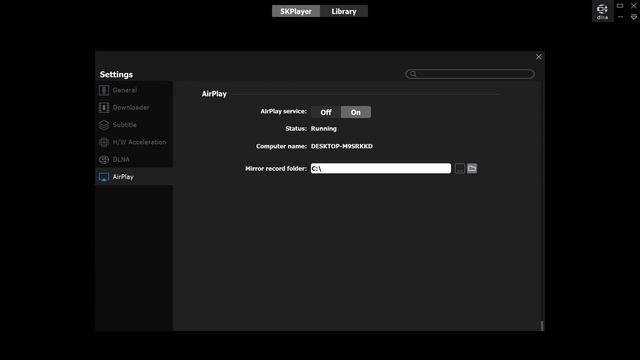The width and height of the screenshot is (640, 360).
Task: Open Subtitle settings in sidebar
Action: click(134, 125)
